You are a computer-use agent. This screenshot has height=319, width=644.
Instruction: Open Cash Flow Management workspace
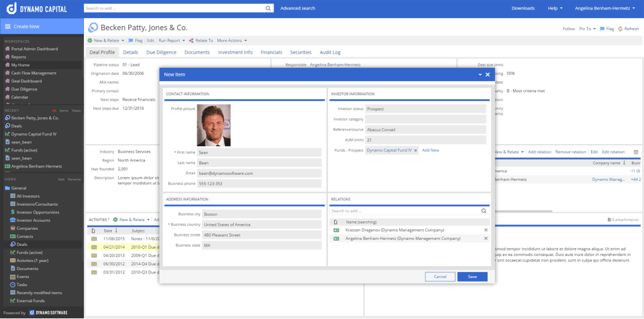point(34,73)
